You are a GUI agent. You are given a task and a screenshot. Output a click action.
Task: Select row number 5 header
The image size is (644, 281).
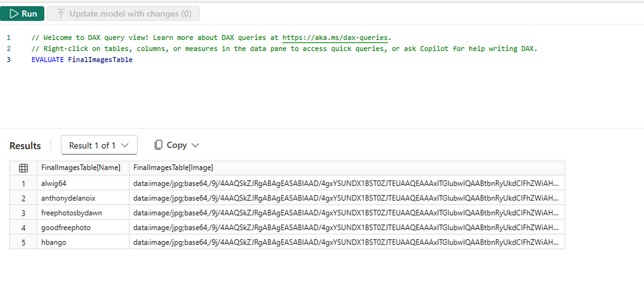pos(23,242)
